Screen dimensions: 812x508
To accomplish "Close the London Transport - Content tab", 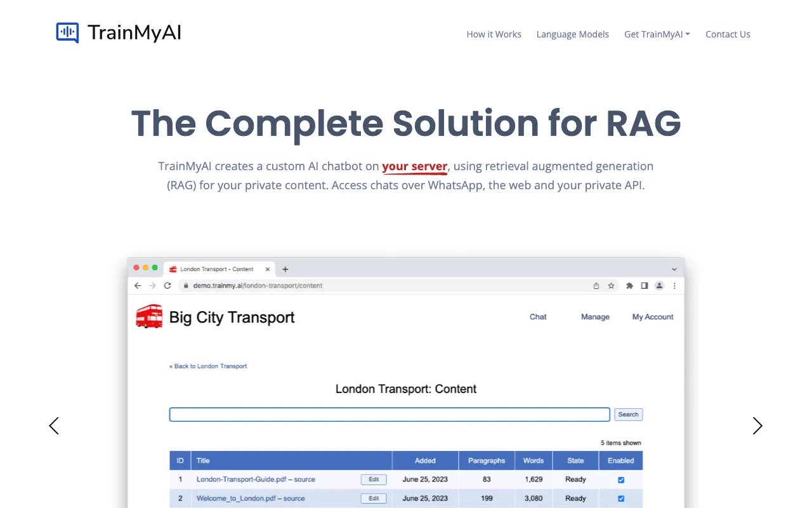I will point(267,269).
